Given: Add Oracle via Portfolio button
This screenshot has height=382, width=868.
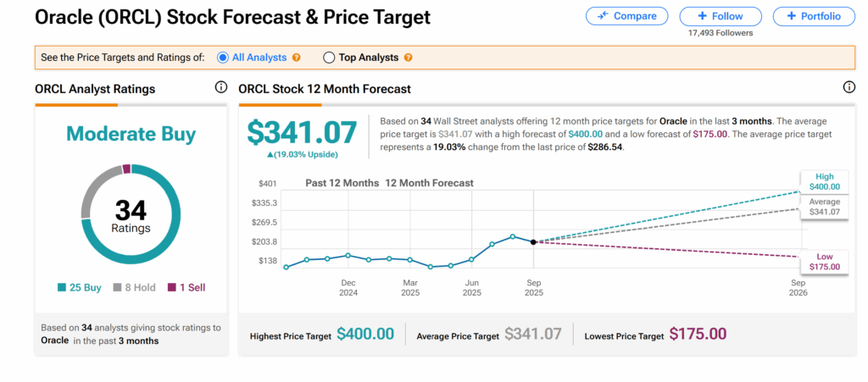Looking at the screenshot, I should click(813, 16).
